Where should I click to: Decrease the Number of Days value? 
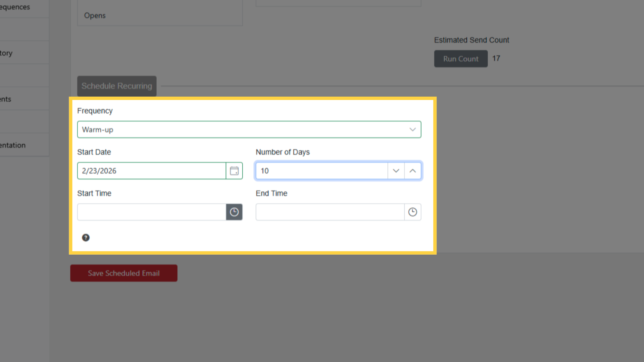396,171
